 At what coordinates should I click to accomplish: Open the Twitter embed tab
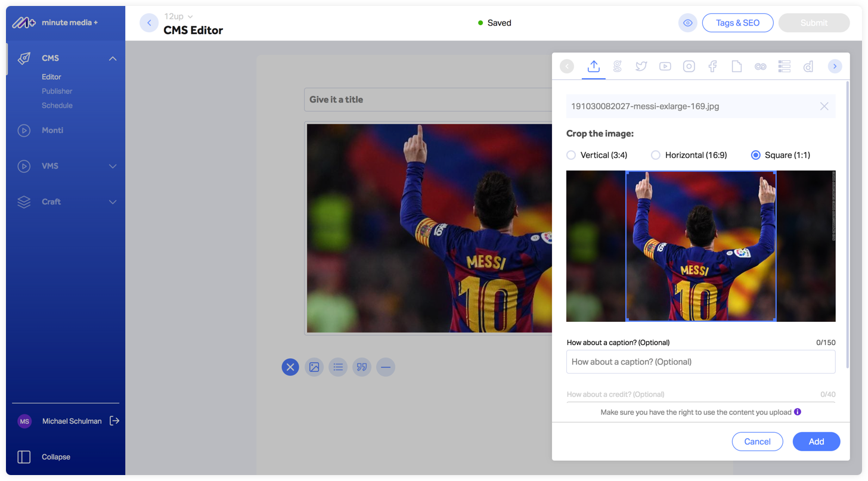tap(641, 67)
